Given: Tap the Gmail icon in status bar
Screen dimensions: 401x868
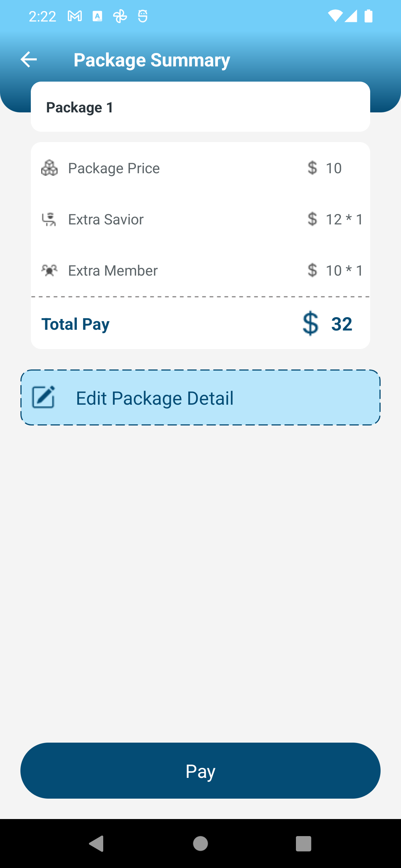Looking at the screenshot, I should [75, 16].
